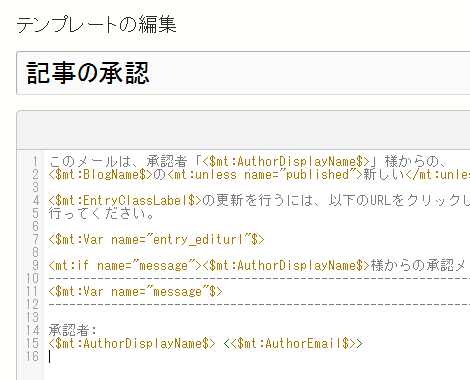Click the template name field 記事の承認
The width and height of the screenshot is (470, 380).
[x=243, y=73]
